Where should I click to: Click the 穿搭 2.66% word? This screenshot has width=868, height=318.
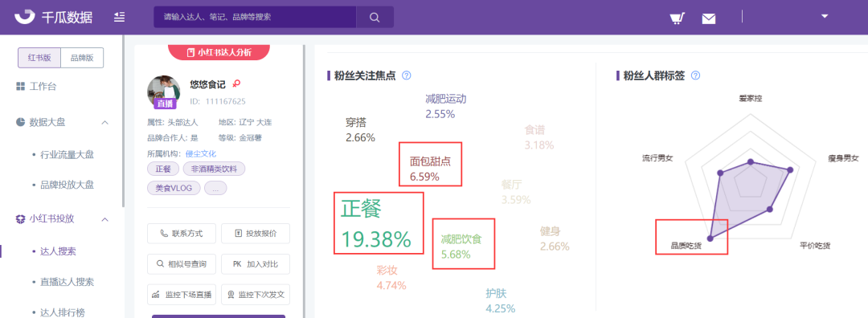pyautogui.click(x=360, y=130)
